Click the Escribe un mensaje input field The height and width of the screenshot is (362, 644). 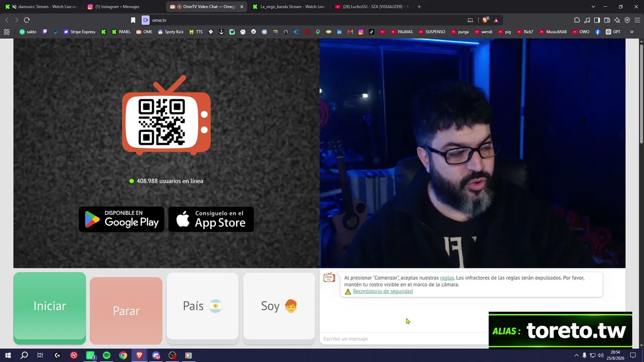point(404,339)
